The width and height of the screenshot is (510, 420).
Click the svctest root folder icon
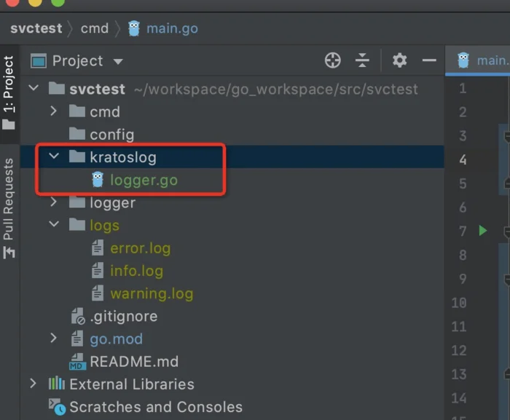57,88
